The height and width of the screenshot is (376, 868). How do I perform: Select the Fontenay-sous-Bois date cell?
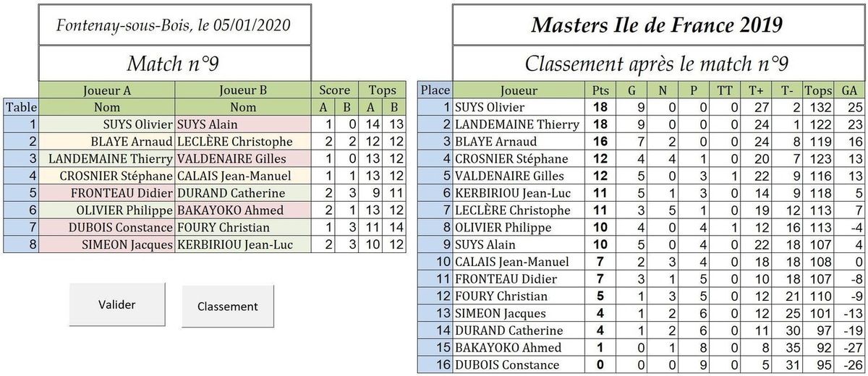click(174, 25)
